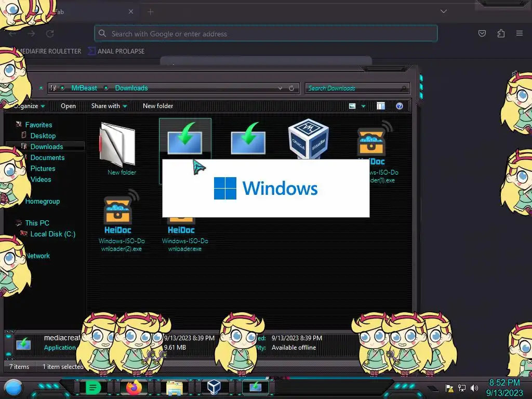
Task: Select Local Disk (C:) in navigation pane
Action: pos(53,234)
